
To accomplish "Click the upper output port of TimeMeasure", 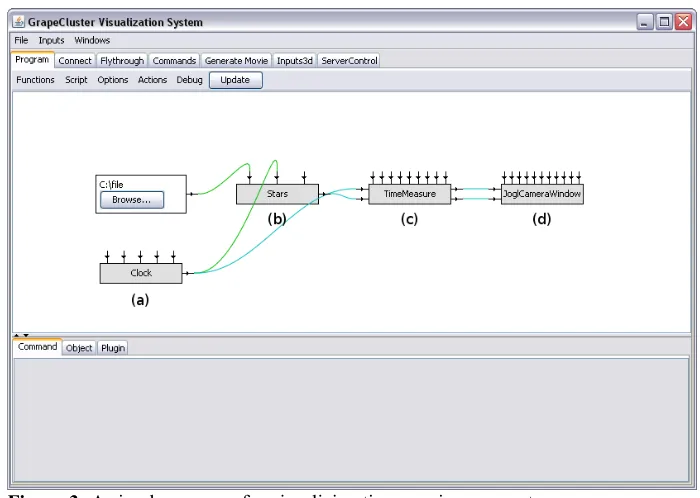I will tap(456, 189).
